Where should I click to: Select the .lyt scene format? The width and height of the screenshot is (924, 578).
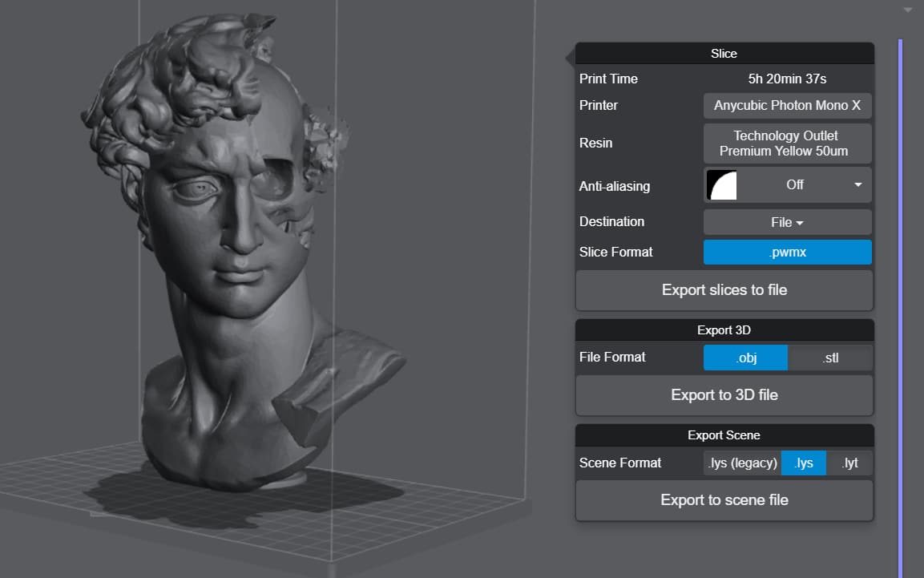(849, 463)
